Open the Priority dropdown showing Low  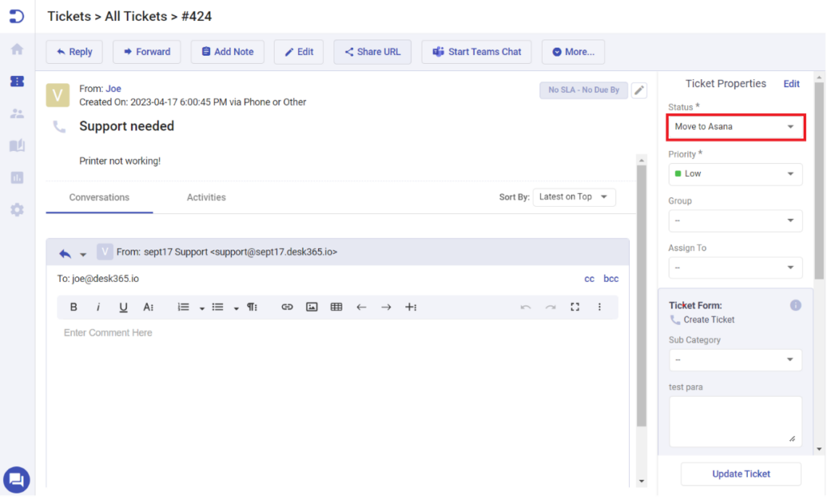(735, 174)
